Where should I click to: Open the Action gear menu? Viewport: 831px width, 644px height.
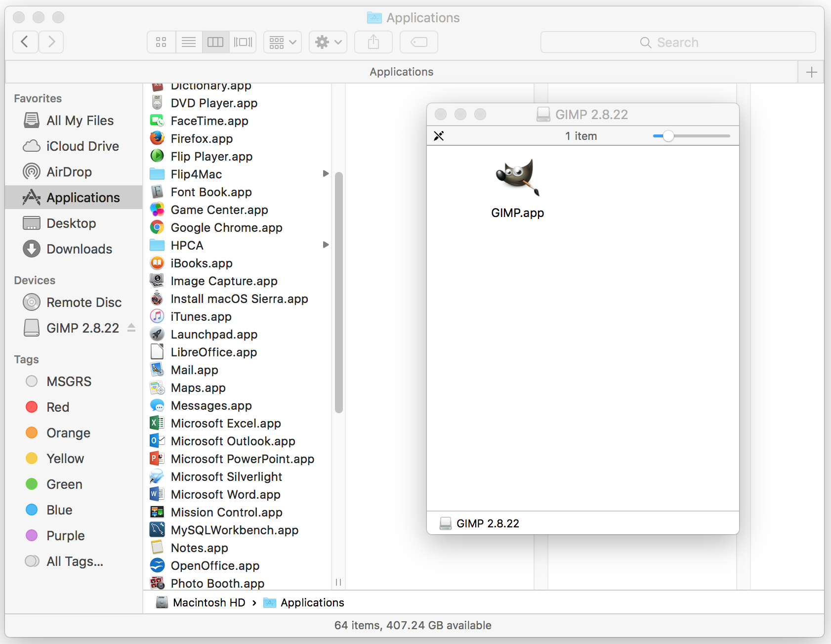pyautogui.click(x=328, y=42)
